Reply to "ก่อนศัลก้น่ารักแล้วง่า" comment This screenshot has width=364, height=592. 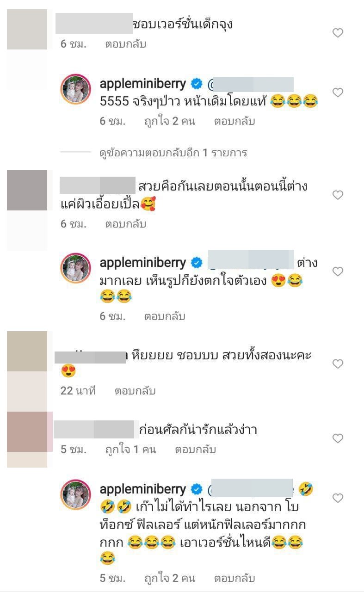tap(195, 449)
